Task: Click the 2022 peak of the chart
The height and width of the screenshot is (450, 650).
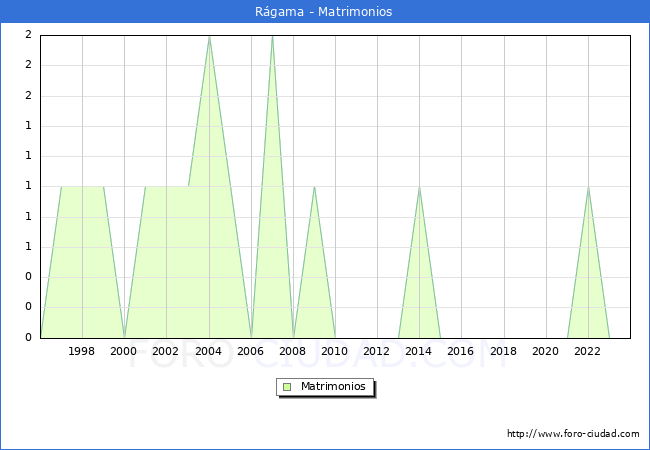Action: point(588,187)
